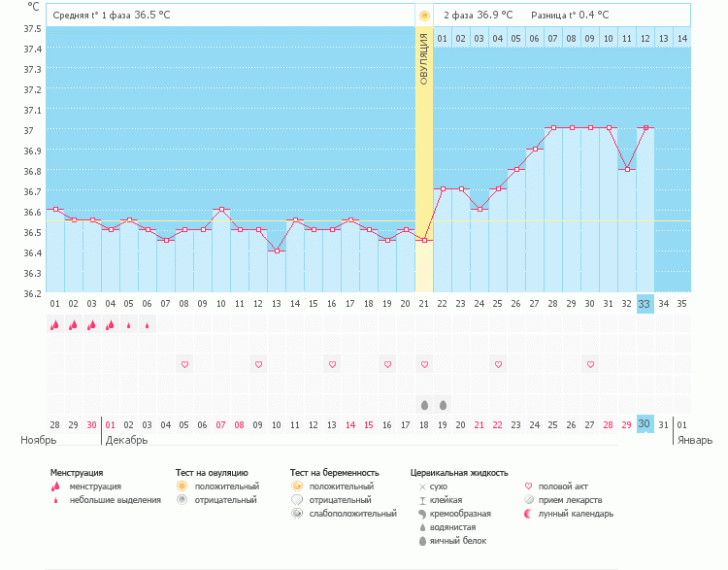Click the phase 2 day 14 header cell
Image resolution: width=728 pixels, height=570 pixels.
coord(682,38)
